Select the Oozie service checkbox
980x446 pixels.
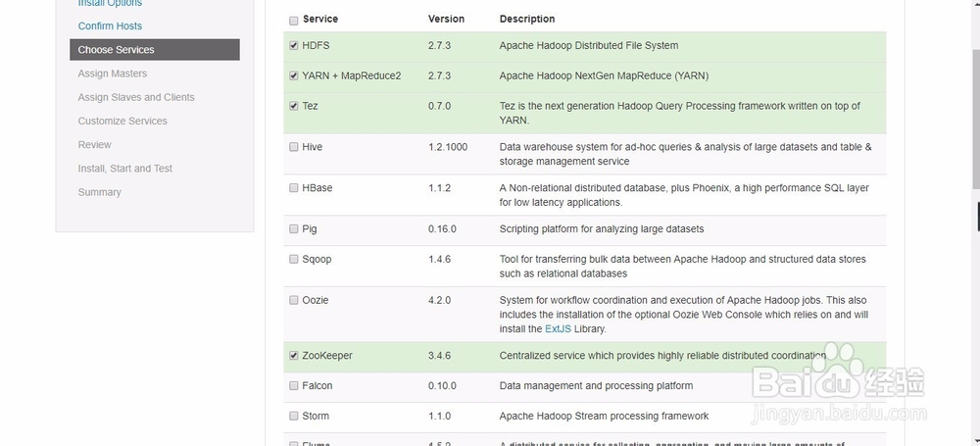pyautogui.click(x=294, y=301)
